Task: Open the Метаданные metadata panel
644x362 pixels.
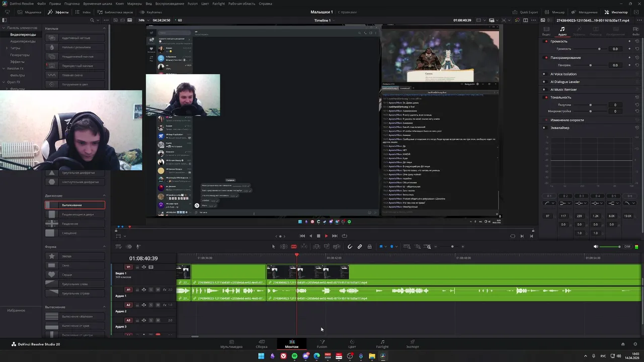Action: (x=584, y=12)
